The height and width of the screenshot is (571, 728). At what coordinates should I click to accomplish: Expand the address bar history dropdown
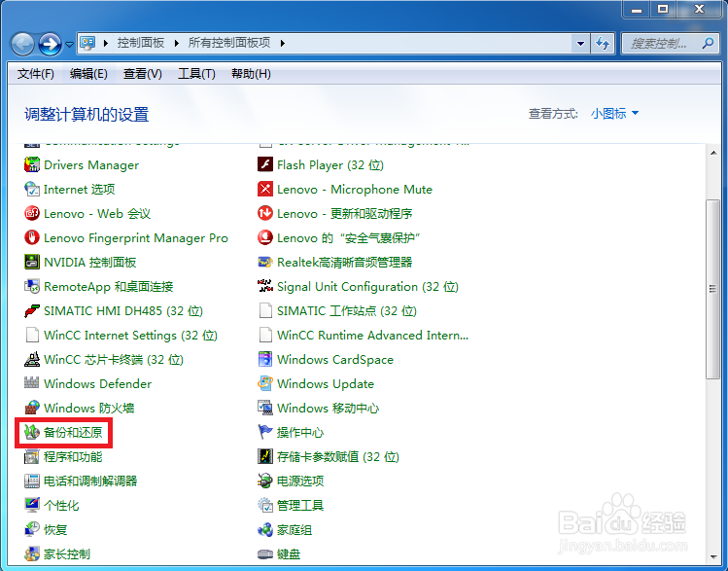coord(580,43)
